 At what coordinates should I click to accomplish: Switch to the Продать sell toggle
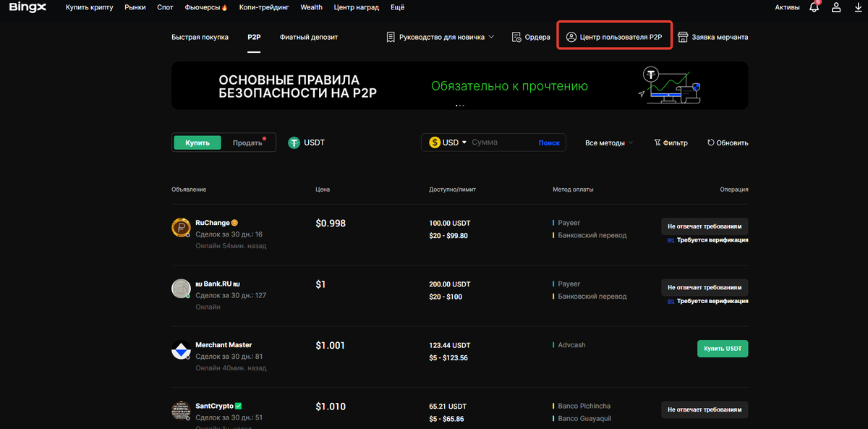tap(247, 143)
